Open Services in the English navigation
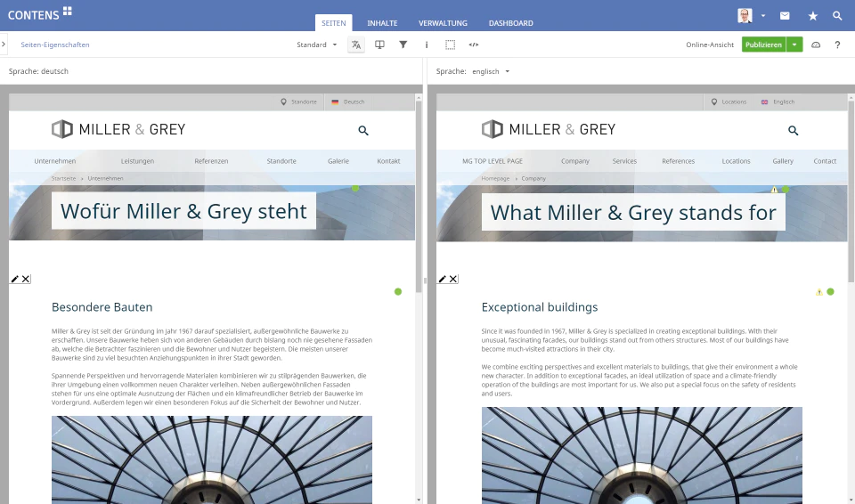 (624, 161)
